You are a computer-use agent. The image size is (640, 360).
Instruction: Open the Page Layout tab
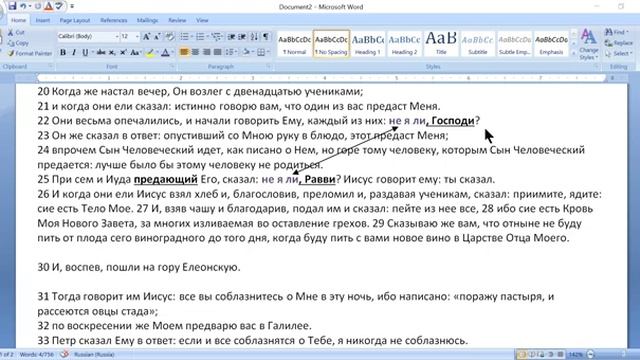point(75,20)
